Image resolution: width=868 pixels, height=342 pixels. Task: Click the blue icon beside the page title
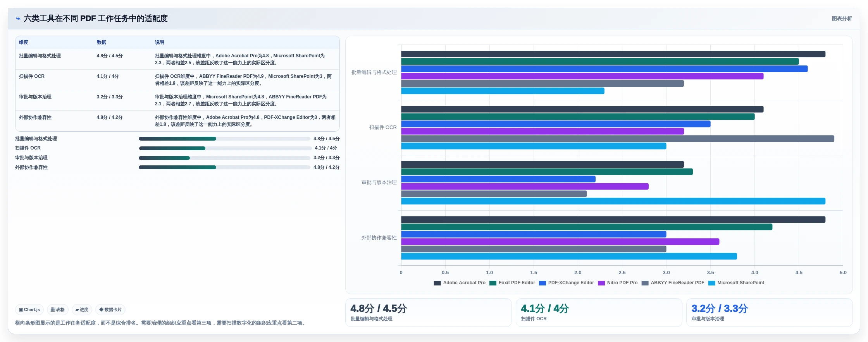coord(18,19)
